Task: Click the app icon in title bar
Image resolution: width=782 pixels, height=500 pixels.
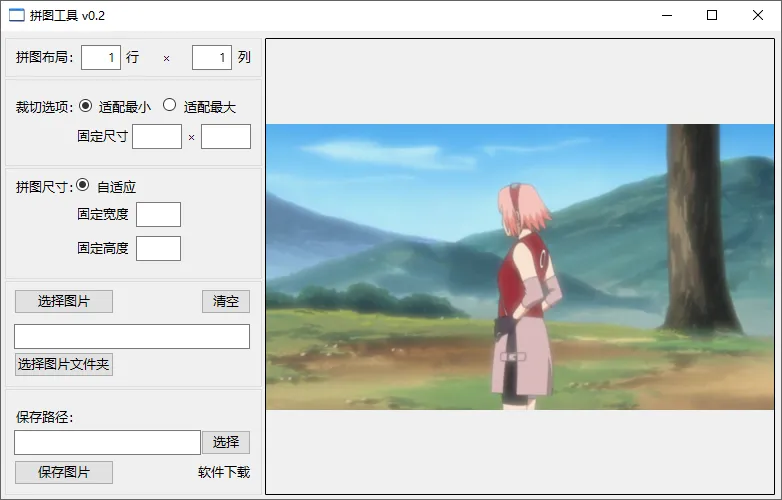Action: [x=16, y=15]
